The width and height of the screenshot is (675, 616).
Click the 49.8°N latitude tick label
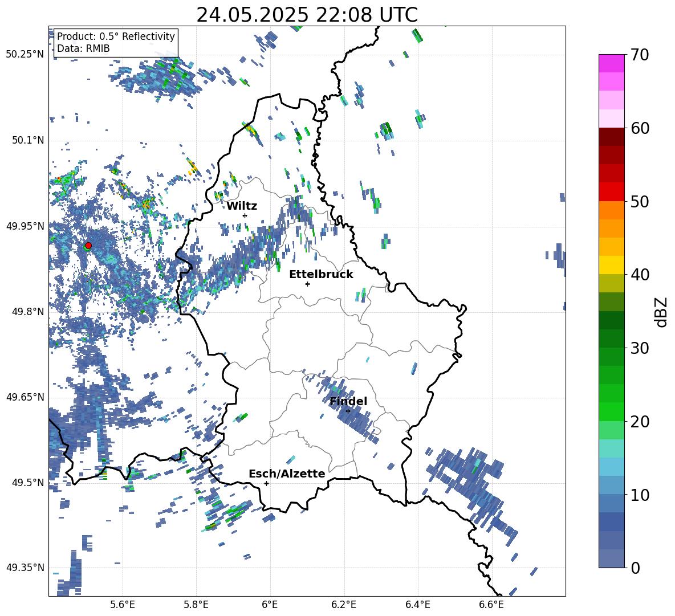[28, 311]
